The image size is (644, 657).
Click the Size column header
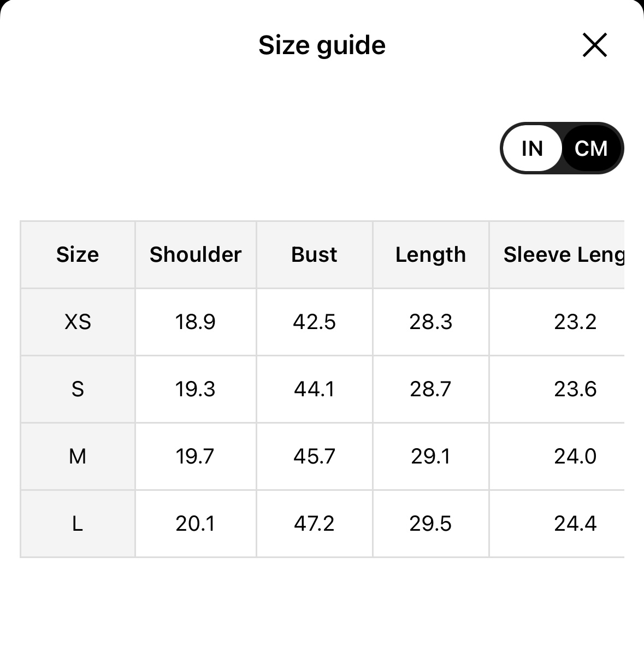[x=78, y=255]
